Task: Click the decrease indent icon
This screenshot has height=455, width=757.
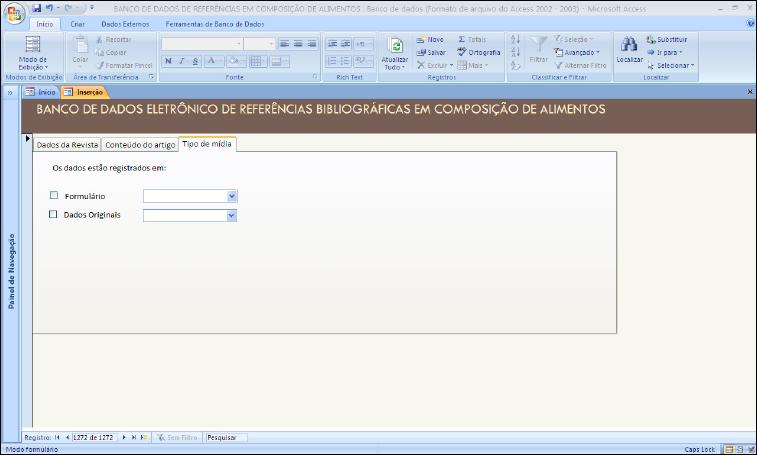Action: pos(332,44)
